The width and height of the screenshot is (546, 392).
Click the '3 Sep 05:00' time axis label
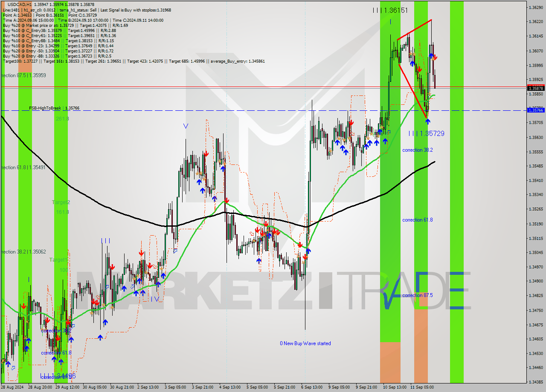pos(175,387)
